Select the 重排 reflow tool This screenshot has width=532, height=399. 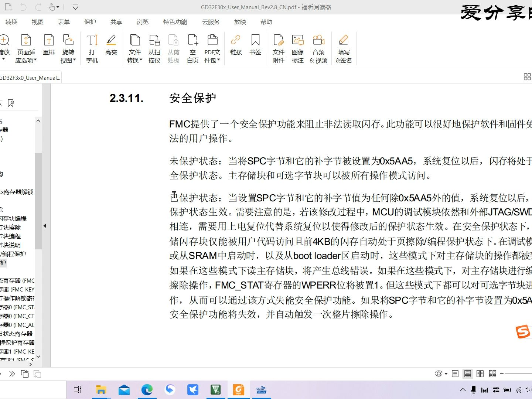point(49,45)
